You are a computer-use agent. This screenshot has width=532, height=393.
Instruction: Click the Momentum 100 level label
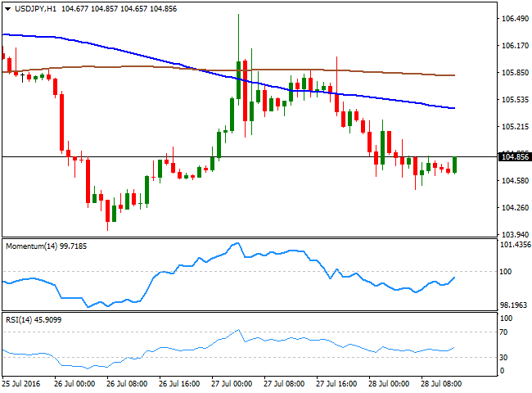click(506, 272)
